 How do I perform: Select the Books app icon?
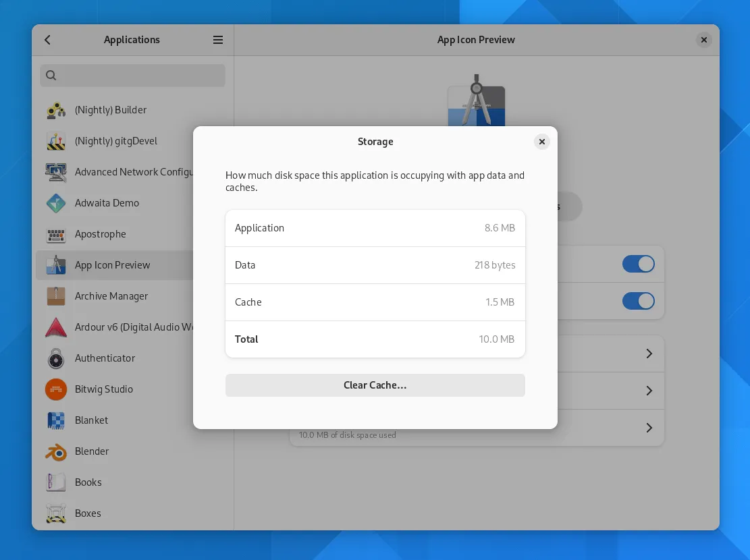pos(56,482)
